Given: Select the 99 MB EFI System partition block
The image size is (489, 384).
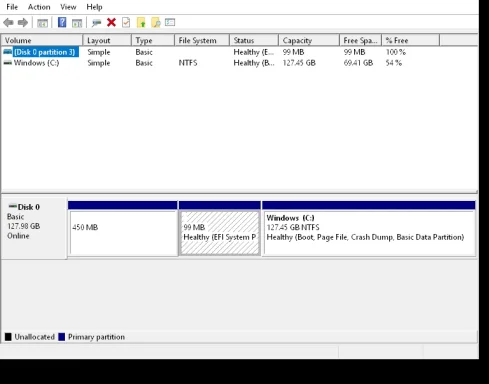Looking at the screenshot, I should click(x=220, y=229).
